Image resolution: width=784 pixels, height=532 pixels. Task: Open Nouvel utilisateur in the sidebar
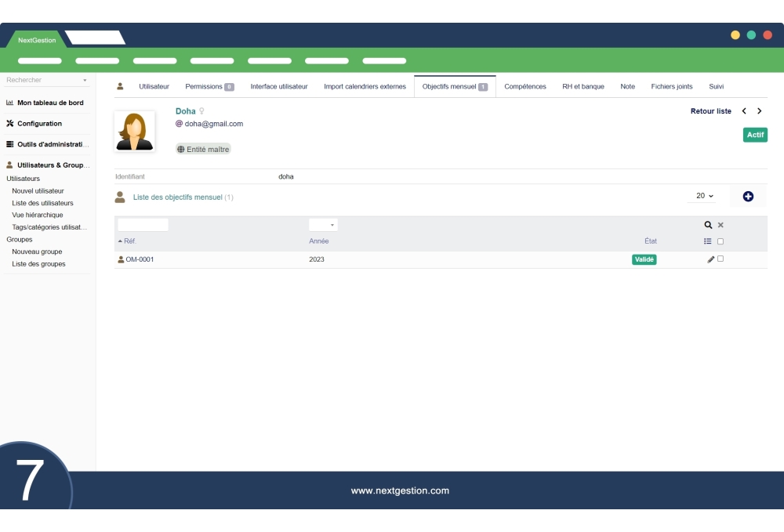(38, 190)
